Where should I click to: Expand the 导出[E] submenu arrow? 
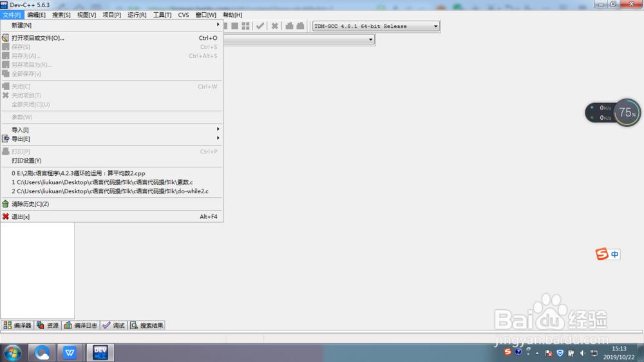218,138
